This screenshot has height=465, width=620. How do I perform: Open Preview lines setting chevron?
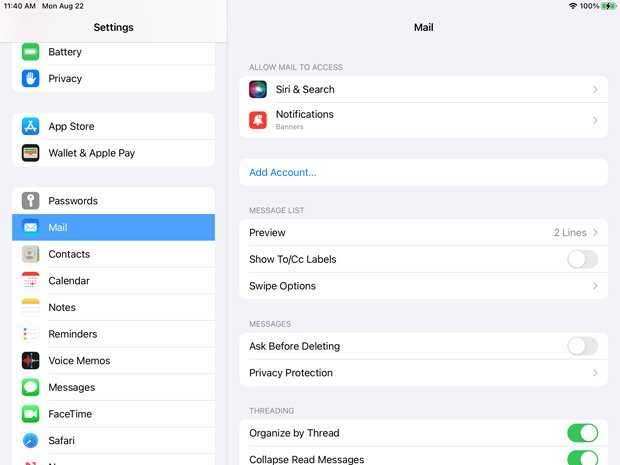pos(595,232)
